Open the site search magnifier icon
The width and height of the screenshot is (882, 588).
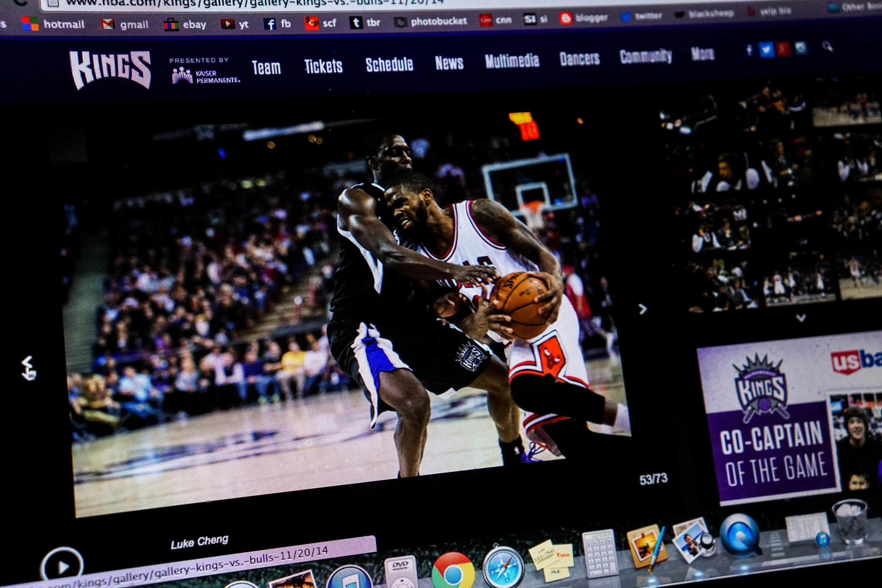[827, 47]
